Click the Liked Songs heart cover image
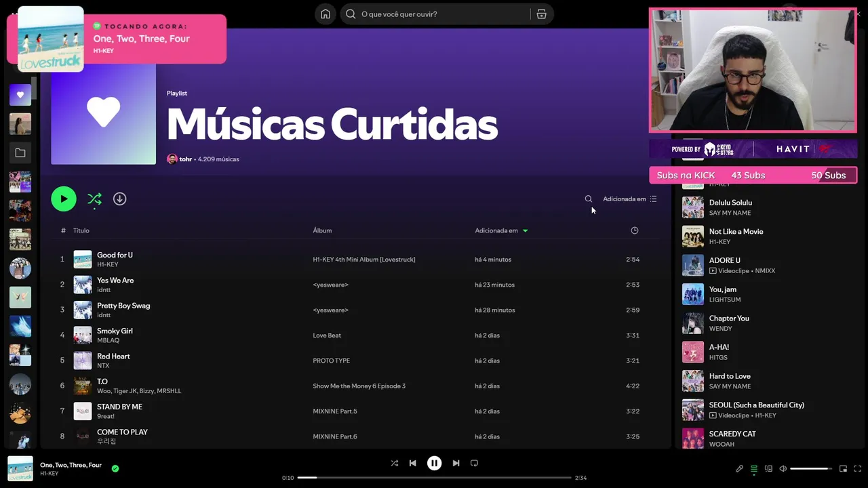868x488 pixels. pyautogui.click(x=103, y=113)
